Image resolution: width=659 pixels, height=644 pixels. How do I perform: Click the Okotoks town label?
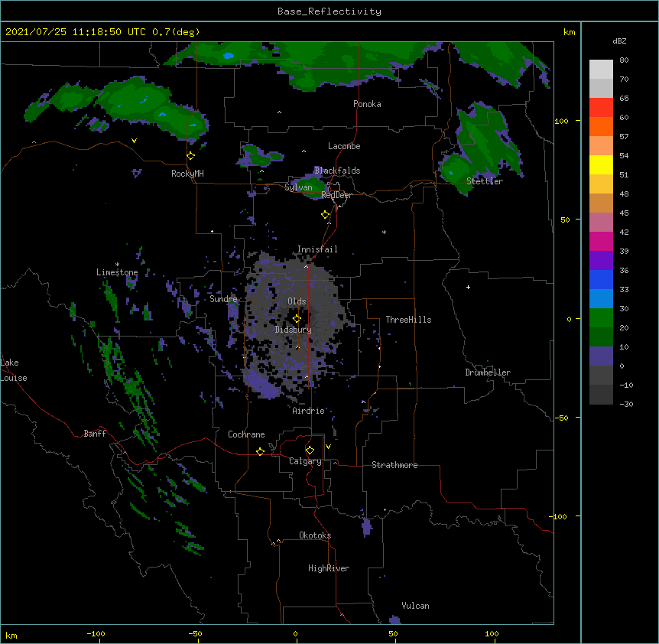[315, 535]
